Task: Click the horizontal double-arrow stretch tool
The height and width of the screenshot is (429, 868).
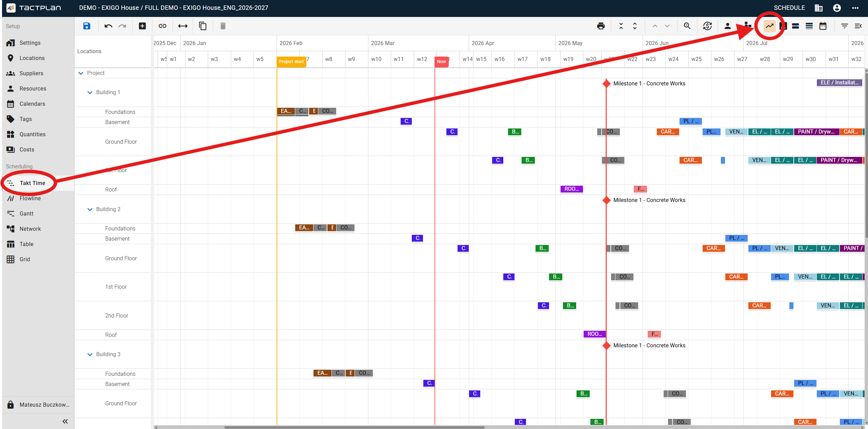Action: point(183,26)
